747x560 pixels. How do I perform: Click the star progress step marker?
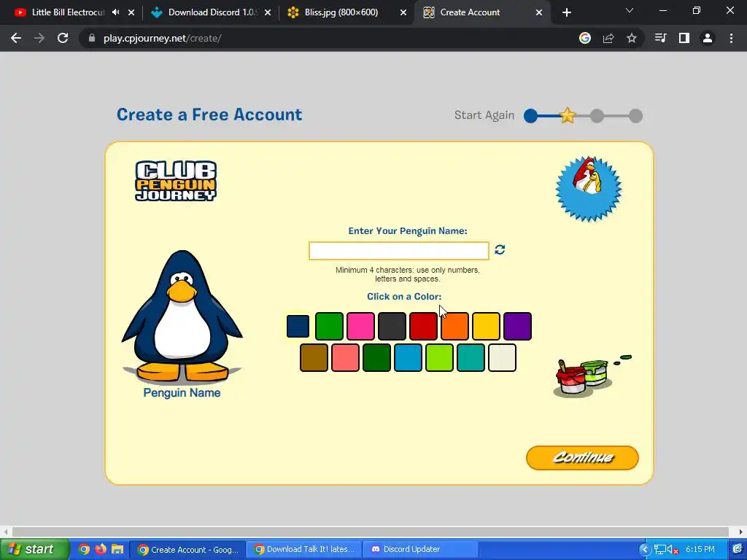pyautogui.click(x=568, y=116)
